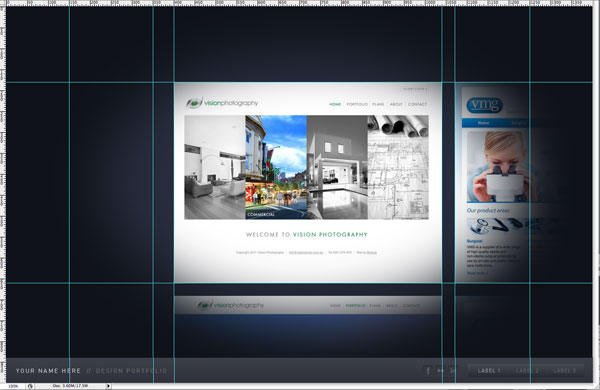Click the vertical ruler beside the canvas
This screenshot has height=390, width=600.
(x=3, y=194)
